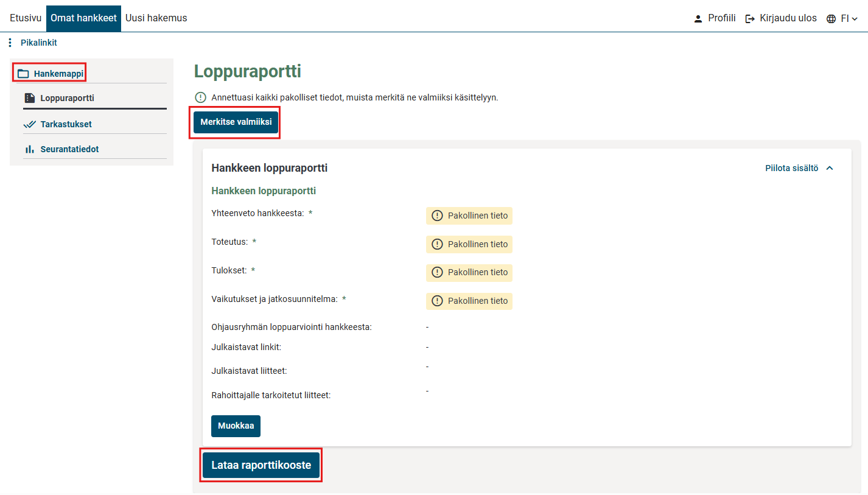Image resolution: width=868 pixels, height=495 pixels.
Task: Go to the Etusivu tab
Action: coord(26,18)
